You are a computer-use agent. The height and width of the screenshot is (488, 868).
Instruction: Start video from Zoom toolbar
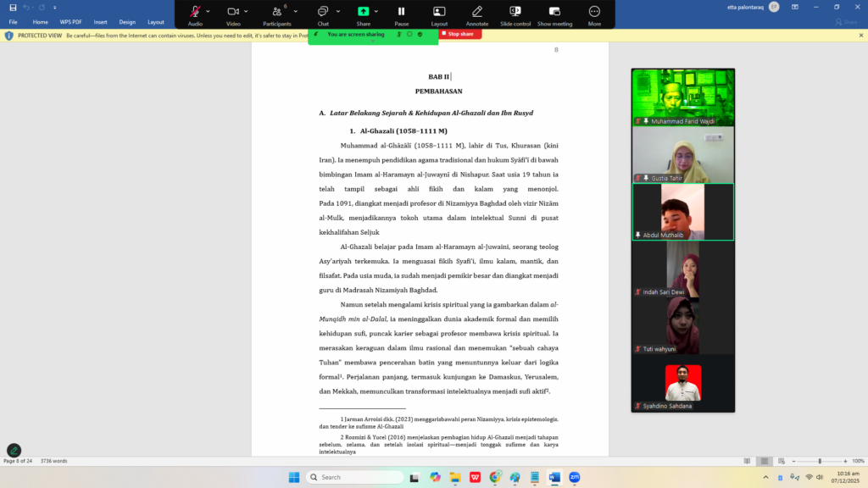click(x=233, y=15)
